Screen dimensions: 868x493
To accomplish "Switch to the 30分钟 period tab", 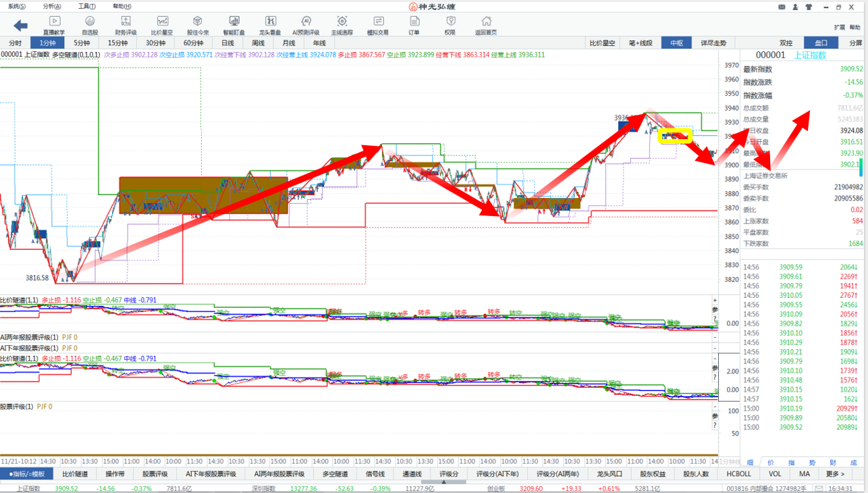I will coord(155,43).
